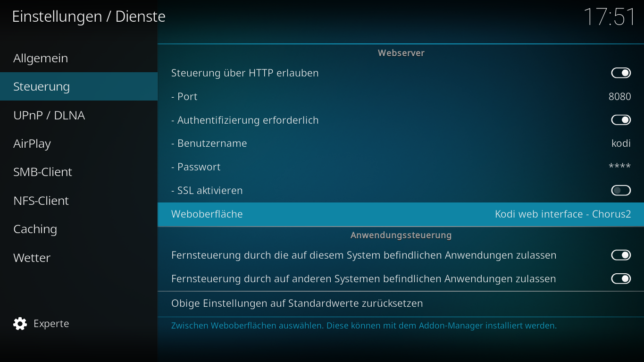Open the Allgemein settings category
This screenshot has height=362, width=644.
coord(79,58)
